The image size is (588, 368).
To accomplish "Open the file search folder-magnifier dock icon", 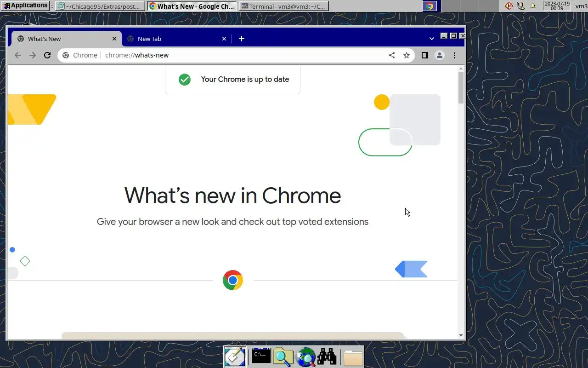I will (283, 357).
